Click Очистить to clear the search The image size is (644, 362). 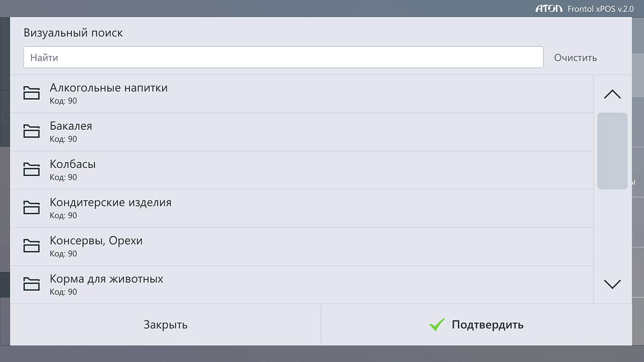tap(575, 57)
